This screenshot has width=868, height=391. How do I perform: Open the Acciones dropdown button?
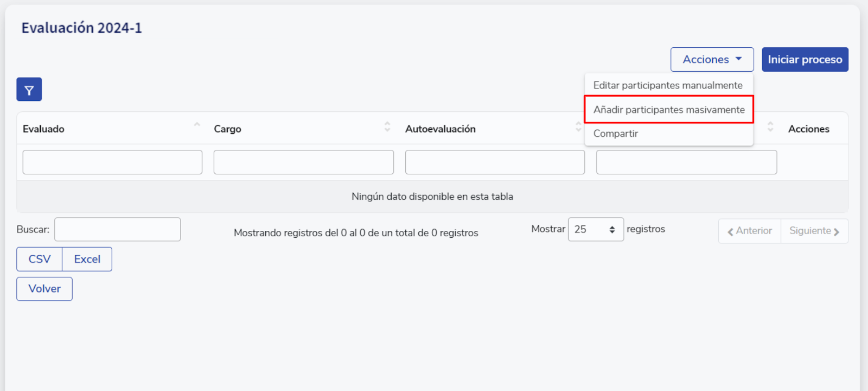click(712, 60)
